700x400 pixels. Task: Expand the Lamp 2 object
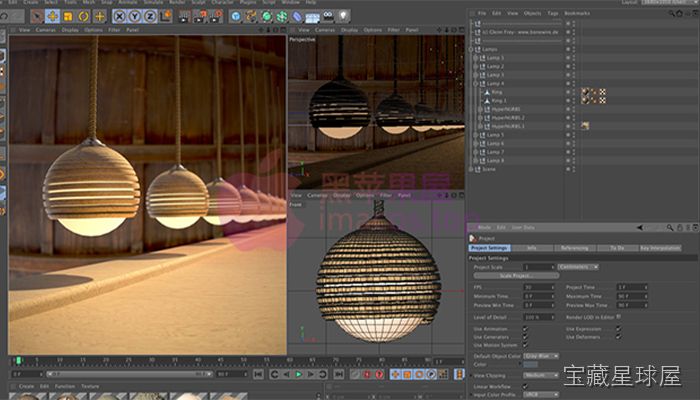pyautogui.click(x=476, y=66)
